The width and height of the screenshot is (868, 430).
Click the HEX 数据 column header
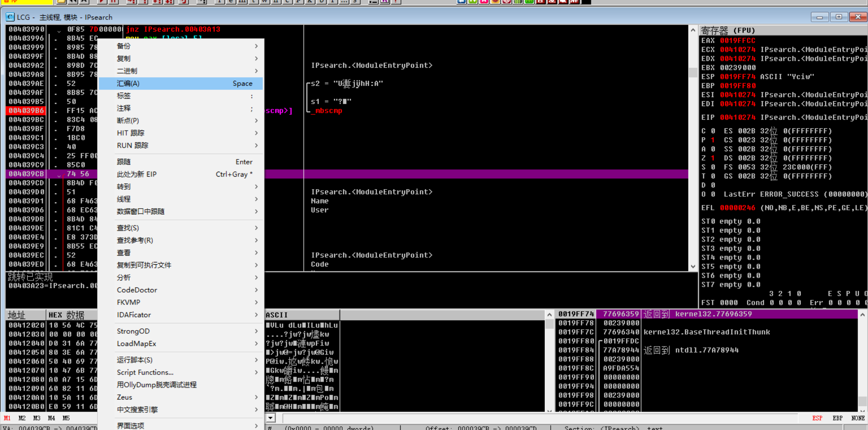pyautogui.click(x=71, y=315)
